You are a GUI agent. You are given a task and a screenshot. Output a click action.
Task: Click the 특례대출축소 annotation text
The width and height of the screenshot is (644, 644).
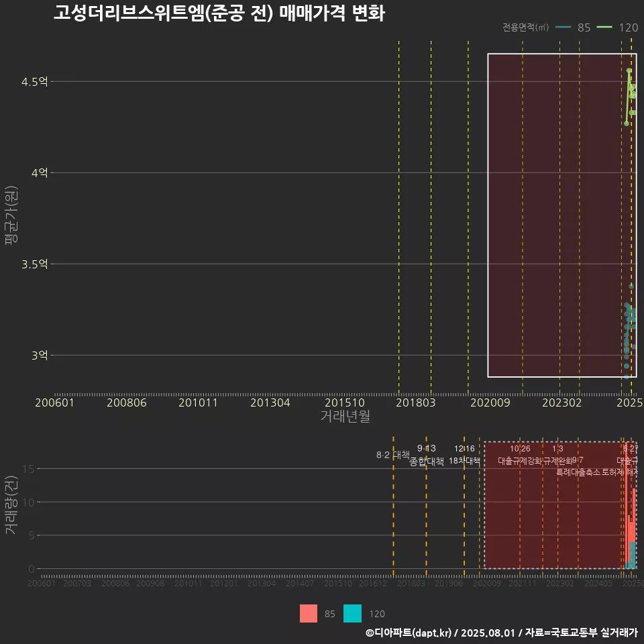click(578, 472)
